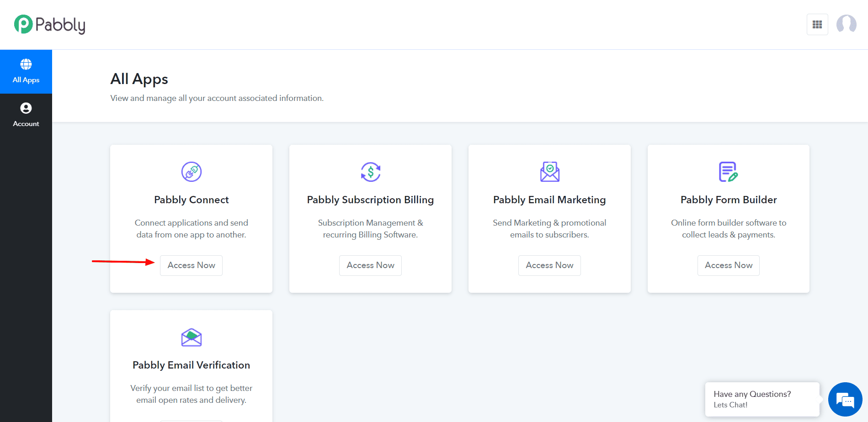Click 'Send Marketing & promotional emails' description
Image resolution: width=868 pixels, height=422 pixels.
coord(550,229)
